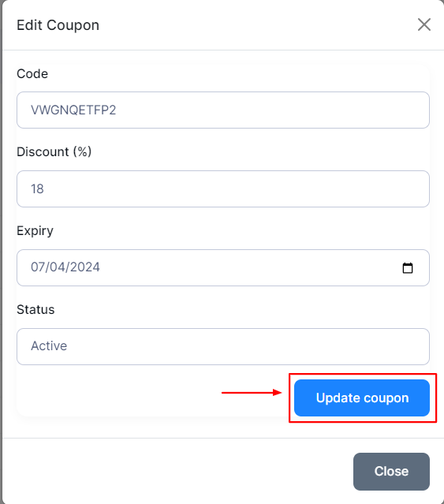Select the Discount (%) input showing 18

[223, 189]
